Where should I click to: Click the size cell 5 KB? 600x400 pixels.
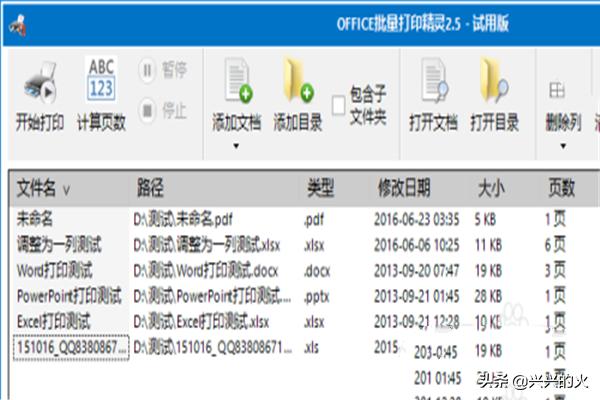coord(485,220)
